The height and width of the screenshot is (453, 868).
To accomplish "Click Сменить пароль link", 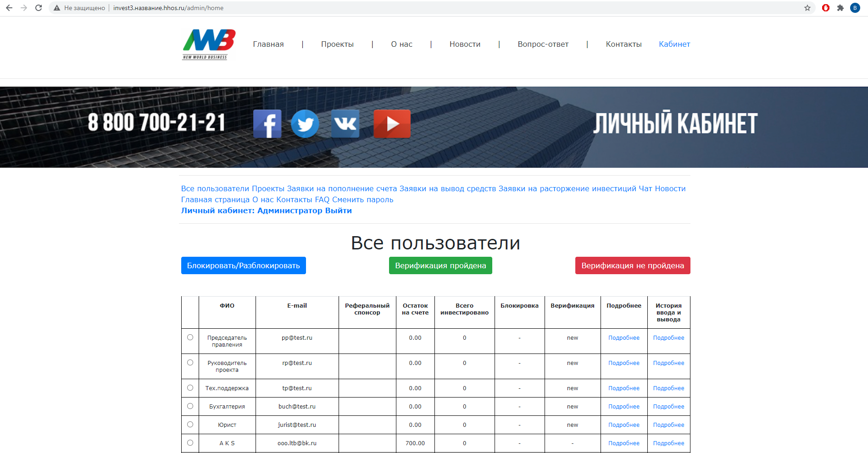I will point(363,199).
